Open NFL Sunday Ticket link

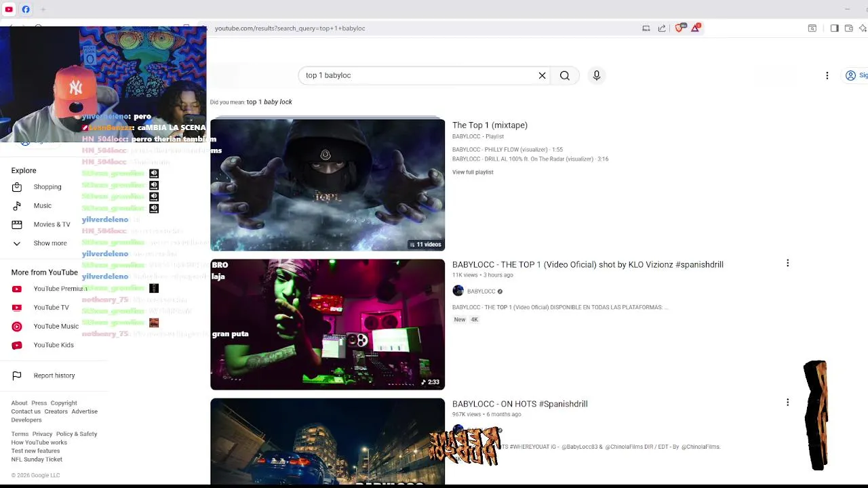click(x=37, y=460)
